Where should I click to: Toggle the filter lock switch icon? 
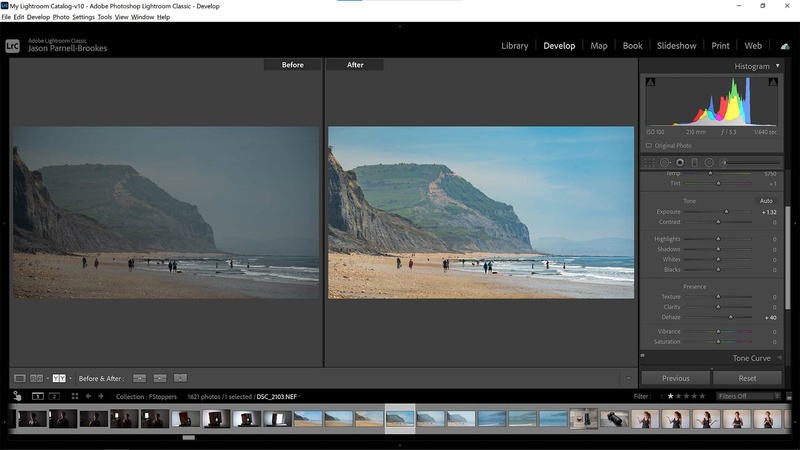click(x=789, y=396)
